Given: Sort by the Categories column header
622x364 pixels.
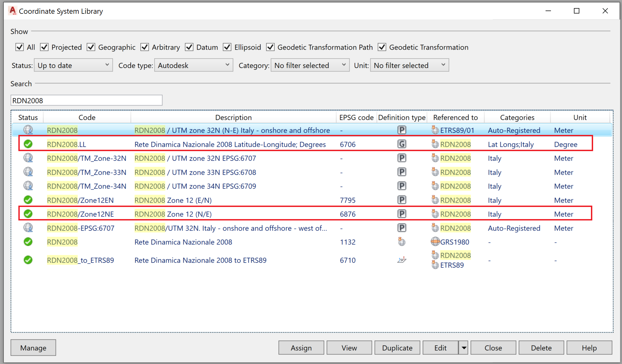Looking at the screenshot, I should click(x=517, y=117).
